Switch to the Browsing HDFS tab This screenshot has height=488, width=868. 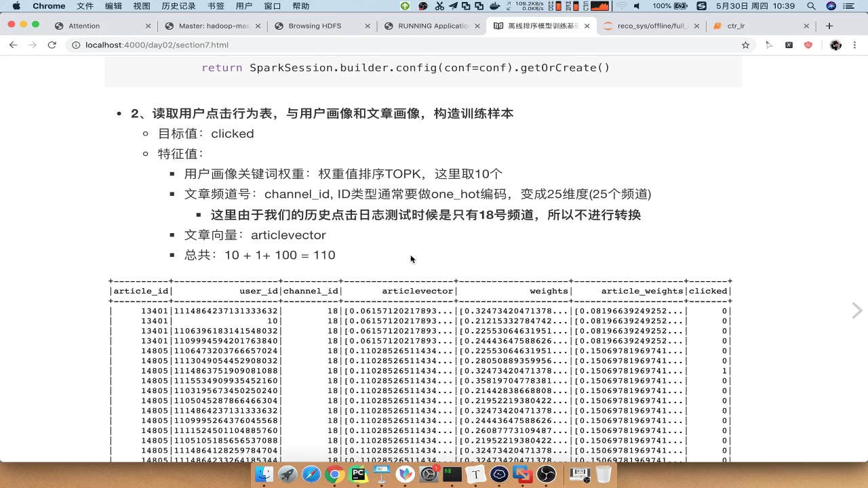pyautogui.click(x=315, y=26)
